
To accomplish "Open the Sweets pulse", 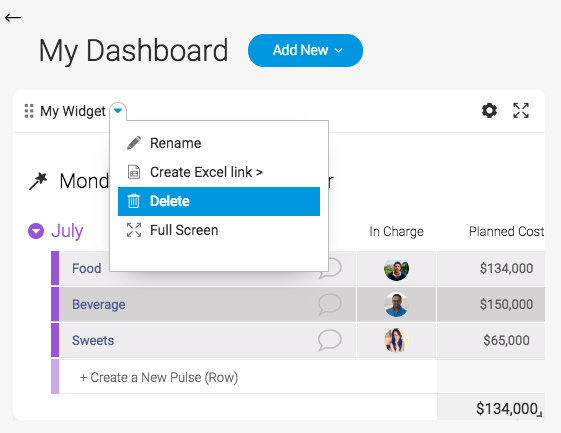I will 93,340.
